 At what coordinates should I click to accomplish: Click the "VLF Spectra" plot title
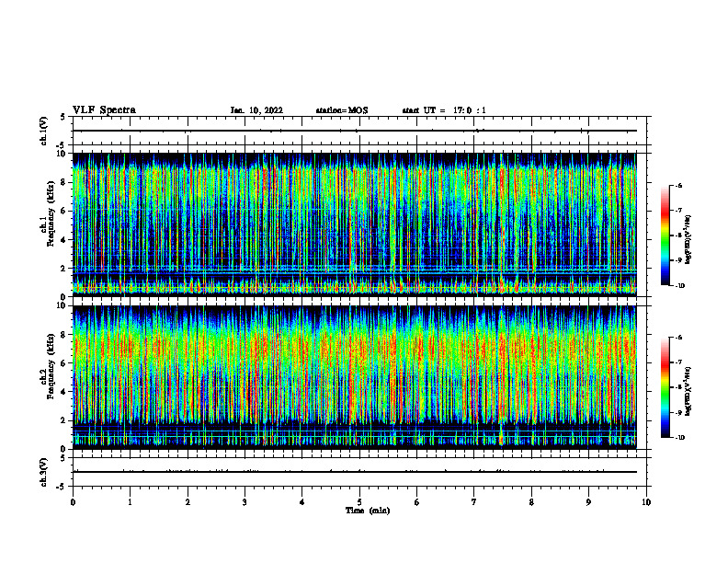(x=104, y=110)
